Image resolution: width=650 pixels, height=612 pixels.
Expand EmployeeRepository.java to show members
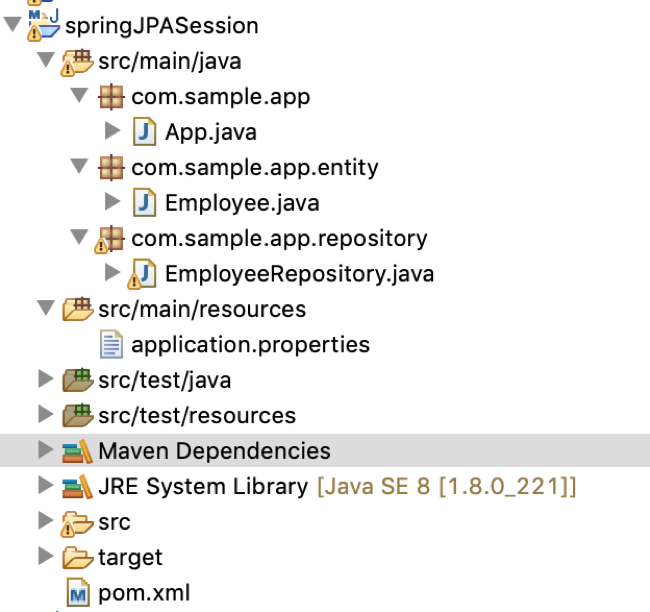pyautogui.click(x=112, y=272)
